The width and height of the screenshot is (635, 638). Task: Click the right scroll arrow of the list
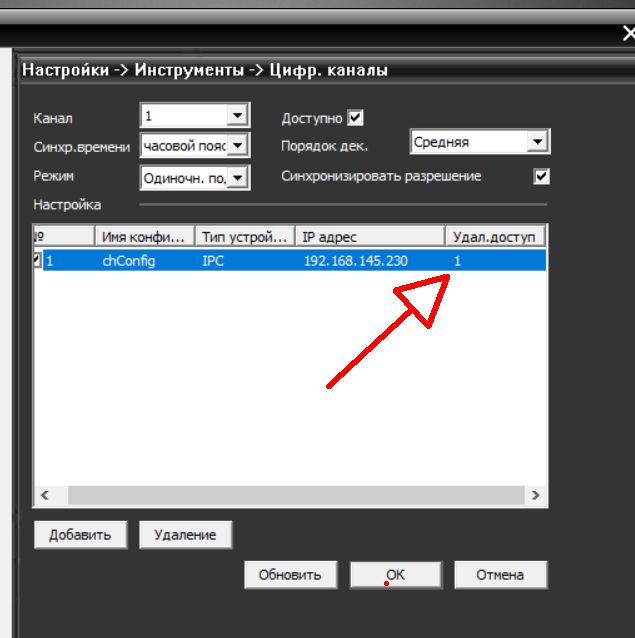[536, 495]
